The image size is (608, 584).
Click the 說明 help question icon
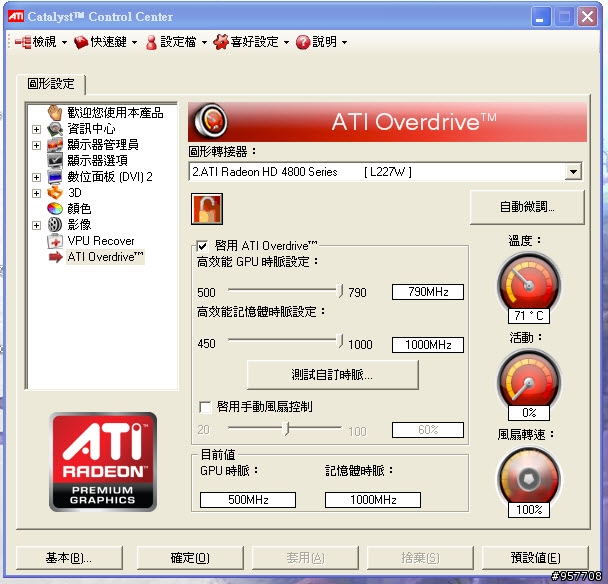coord(303,42)
